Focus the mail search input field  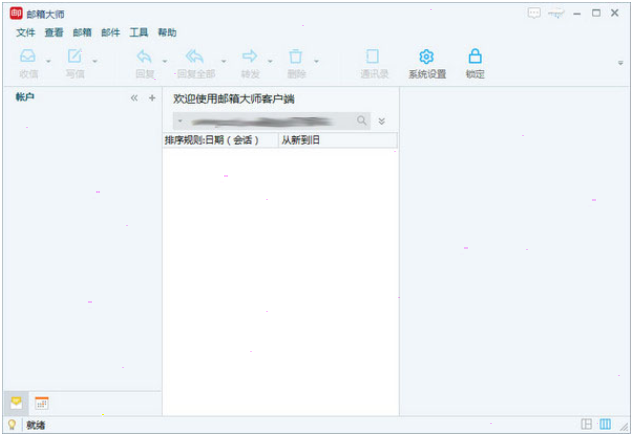tap(264, 121)
